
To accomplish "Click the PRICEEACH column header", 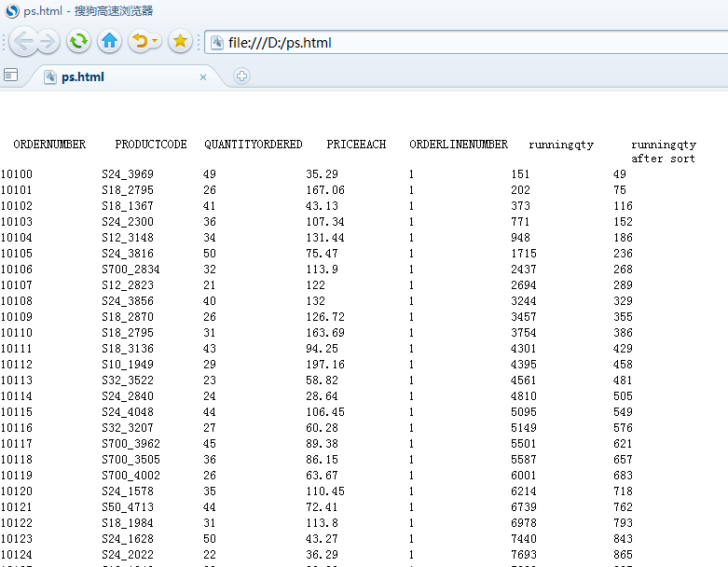I will click(x=356, y=145).
